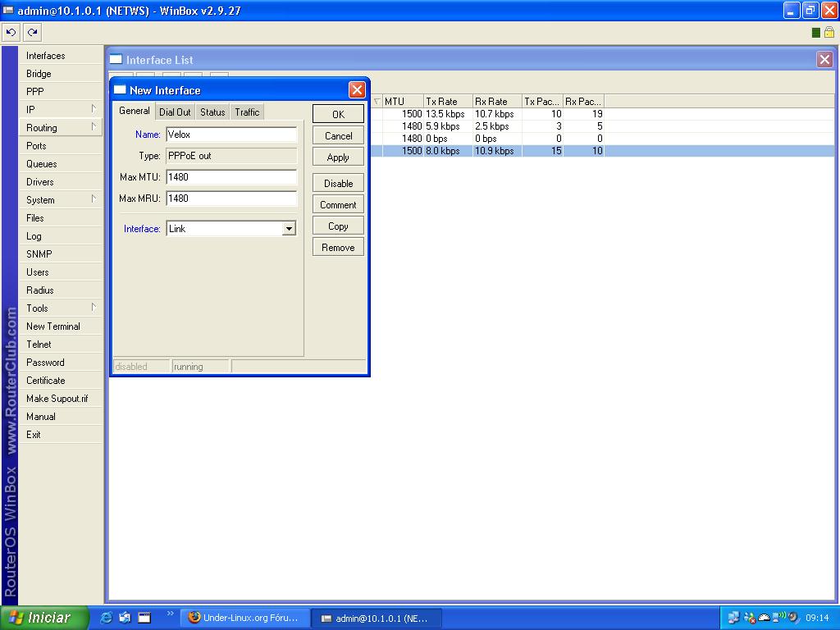This screenshot has height=630, width=840.
Task: Switch to the Status tab
Action: pyautogui.click(x=212, y=112)
